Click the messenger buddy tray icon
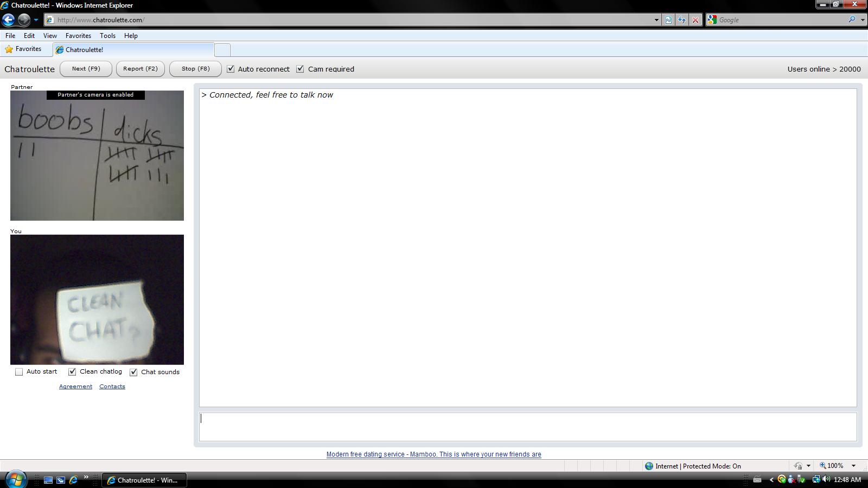868x488 pixels. [x=792, y=479]
